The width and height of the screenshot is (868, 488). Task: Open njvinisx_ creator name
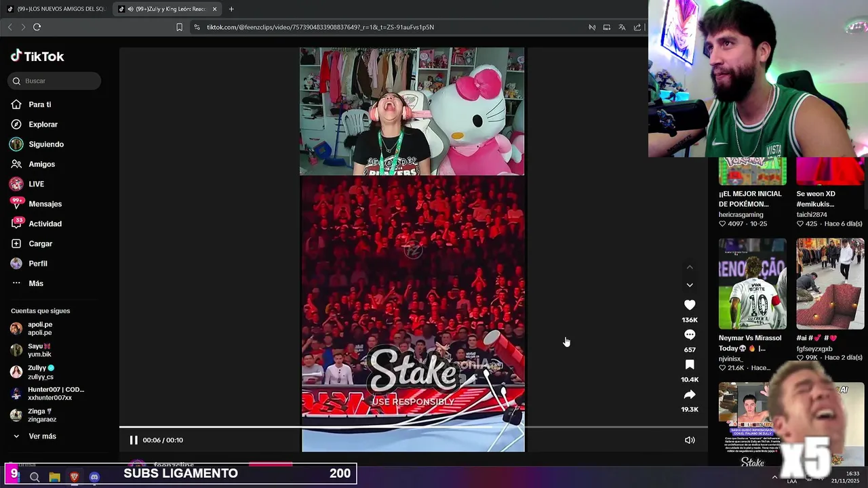tap(731, 359)
